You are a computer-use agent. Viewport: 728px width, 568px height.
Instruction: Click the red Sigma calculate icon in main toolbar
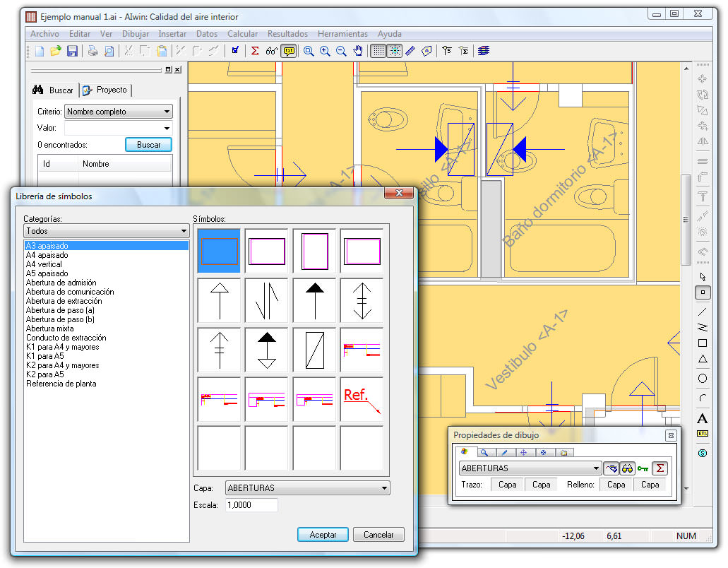[x=255, y=51]
